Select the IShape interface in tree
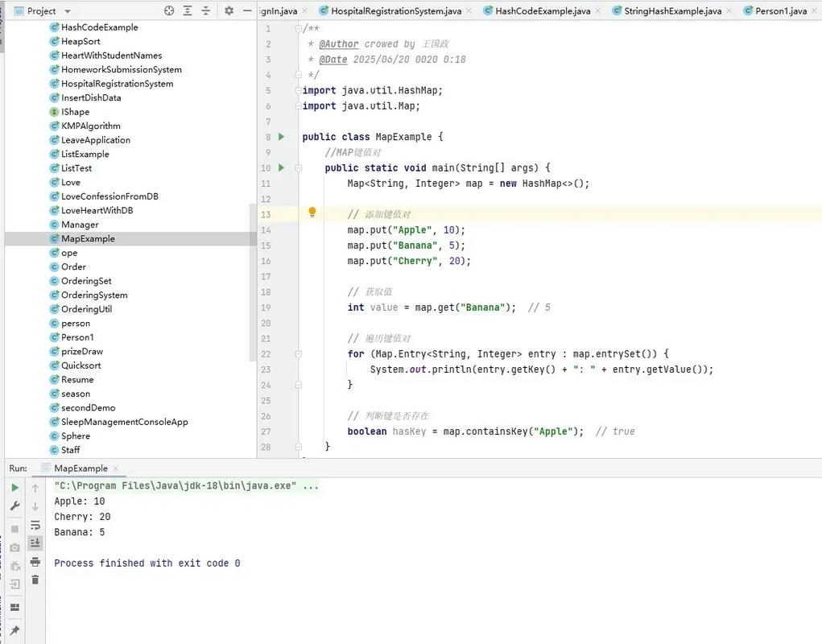Screen dimensions: 822x644 [x=76, y=112]
